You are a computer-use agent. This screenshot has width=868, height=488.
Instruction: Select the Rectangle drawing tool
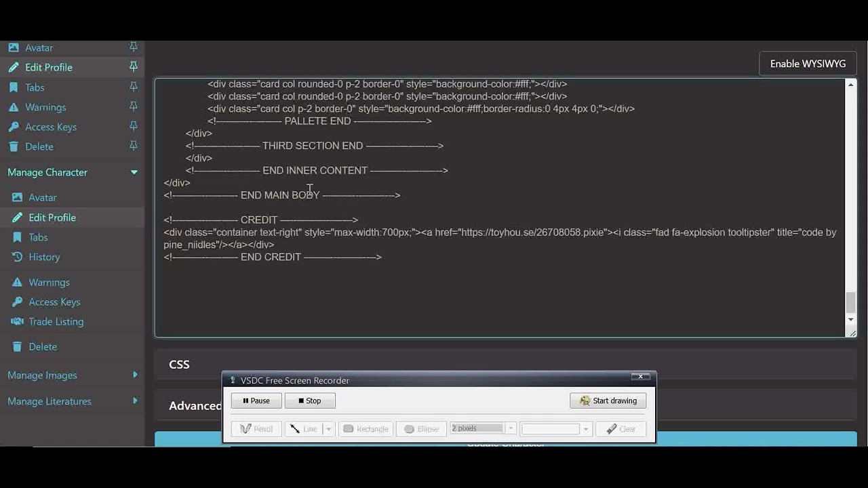tap(366, 429)
